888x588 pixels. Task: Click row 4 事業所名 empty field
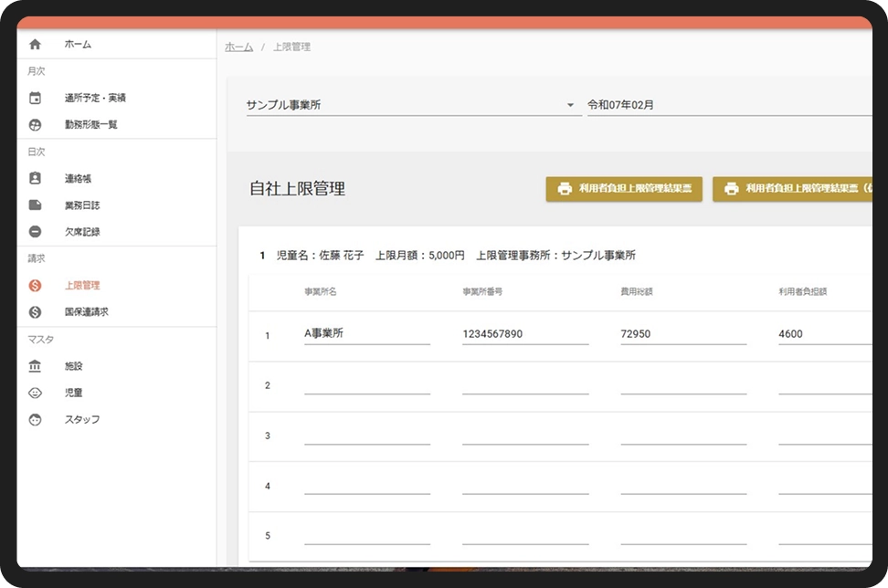[x=367, y=485]
